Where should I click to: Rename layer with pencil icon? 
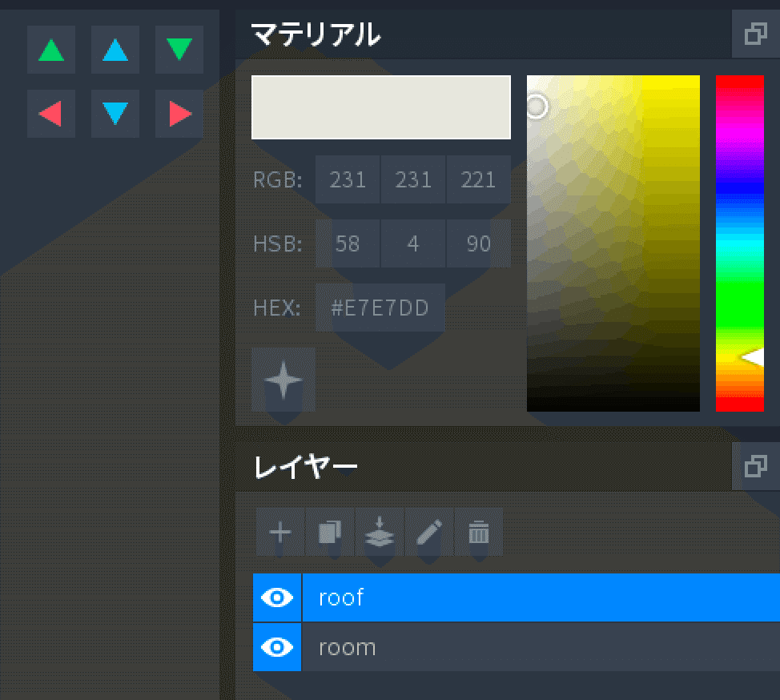click(429, 532)
